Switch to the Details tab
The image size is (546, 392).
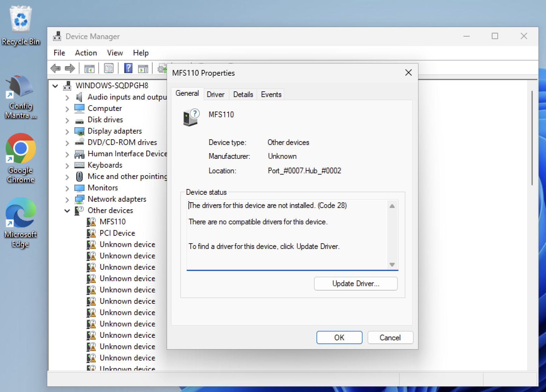(243, 95)
